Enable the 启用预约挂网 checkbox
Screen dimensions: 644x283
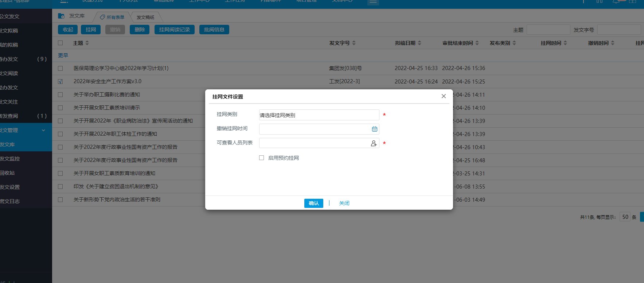pyautogui.click(x=261, y=158)
